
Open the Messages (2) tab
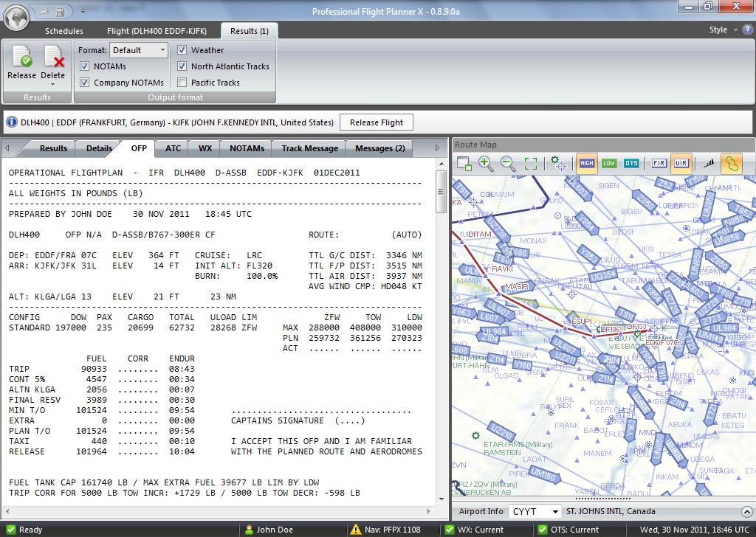coord(380,148)
